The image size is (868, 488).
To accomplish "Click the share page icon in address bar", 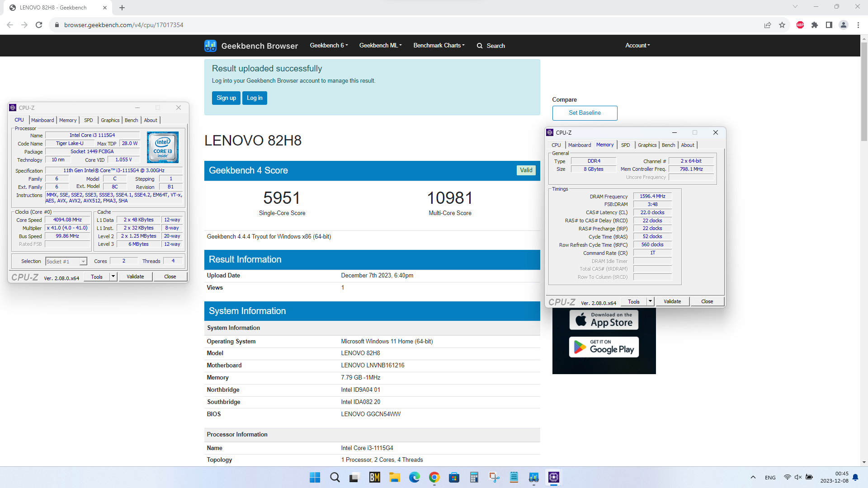I will point(768,25).
